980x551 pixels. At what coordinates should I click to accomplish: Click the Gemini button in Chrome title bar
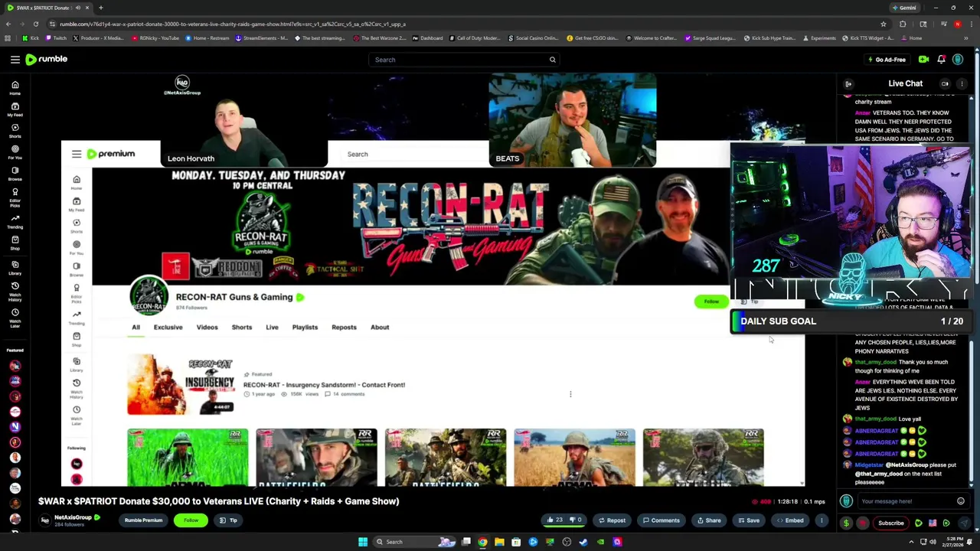click(904, 8)
